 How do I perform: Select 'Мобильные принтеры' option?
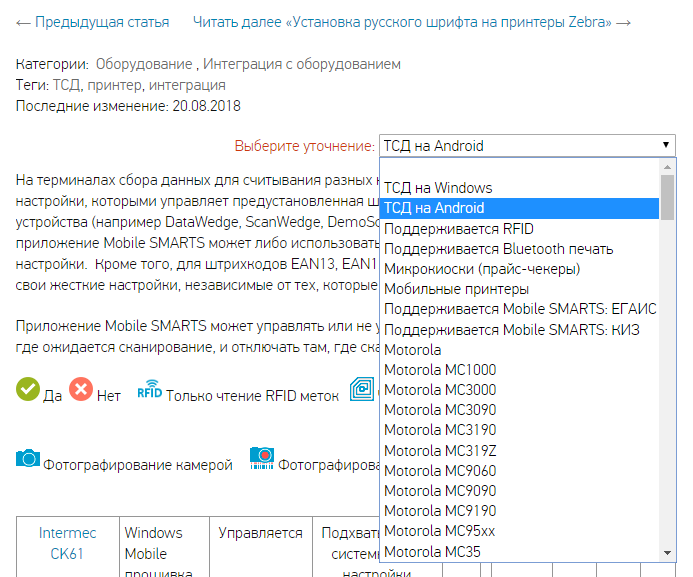(519, 289)
